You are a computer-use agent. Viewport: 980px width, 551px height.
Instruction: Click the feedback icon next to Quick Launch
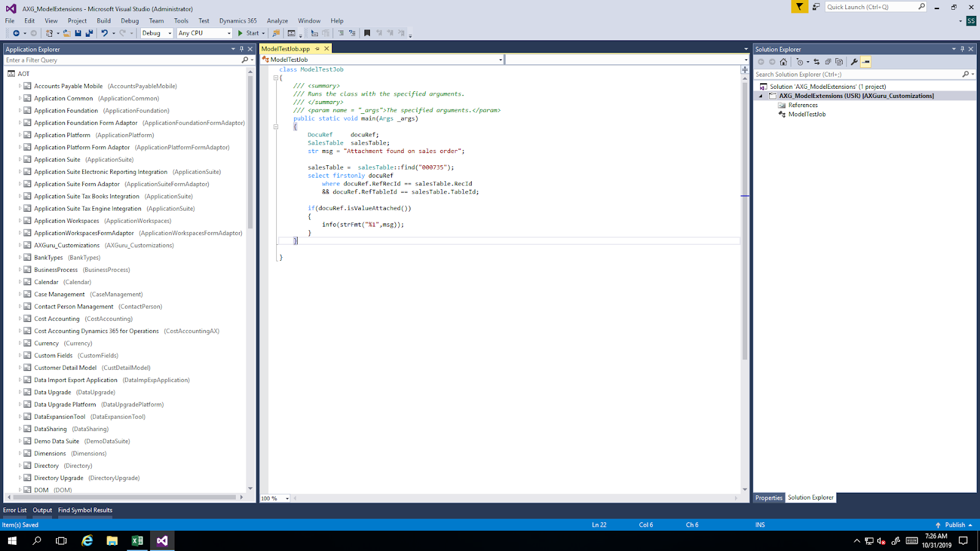coord(816,7)
